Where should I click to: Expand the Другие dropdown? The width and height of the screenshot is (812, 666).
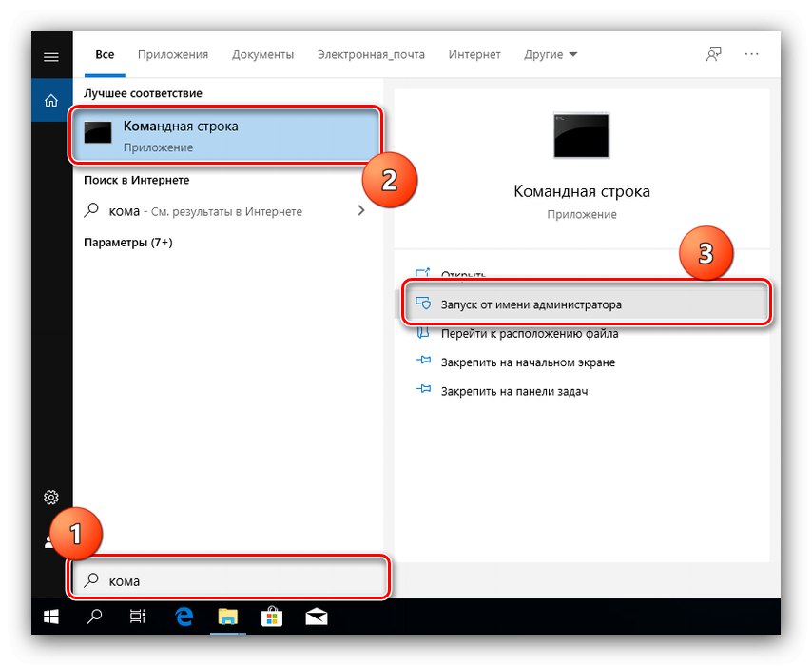click(x=551, y=55)
